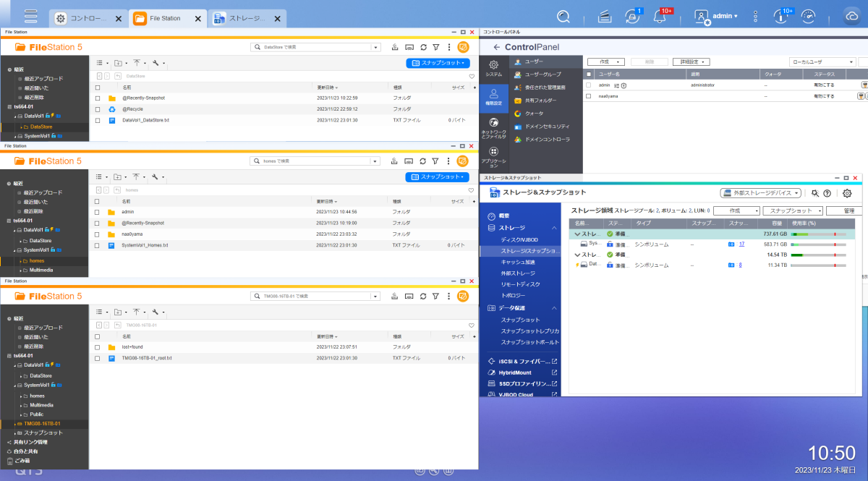Open the event notifications bell icon

[660, 16]
